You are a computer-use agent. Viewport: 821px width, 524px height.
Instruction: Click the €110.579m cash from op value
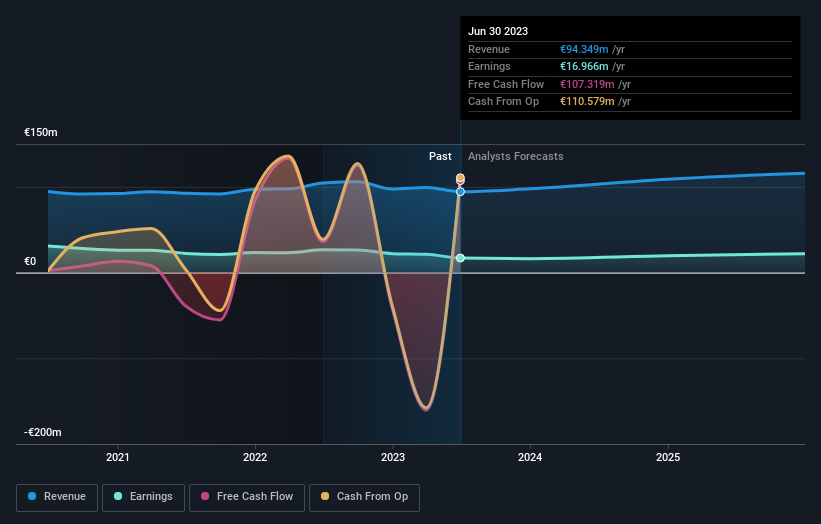tap(587, 102)
